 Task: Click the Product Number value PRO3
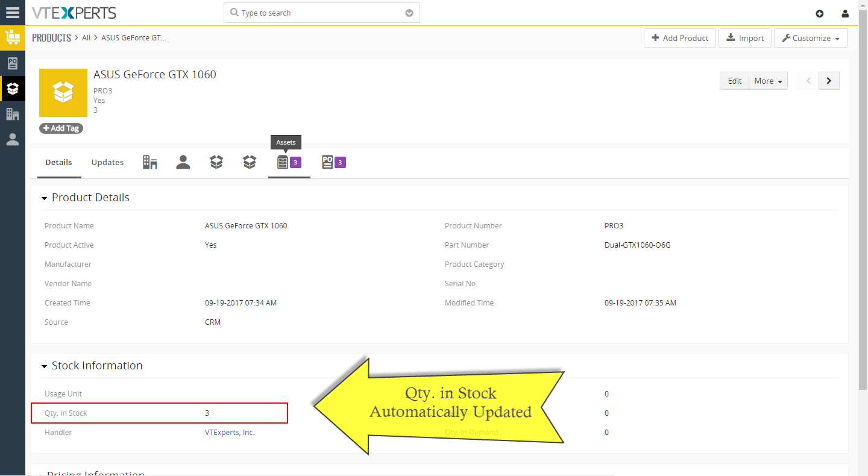[x=614, y=225]
